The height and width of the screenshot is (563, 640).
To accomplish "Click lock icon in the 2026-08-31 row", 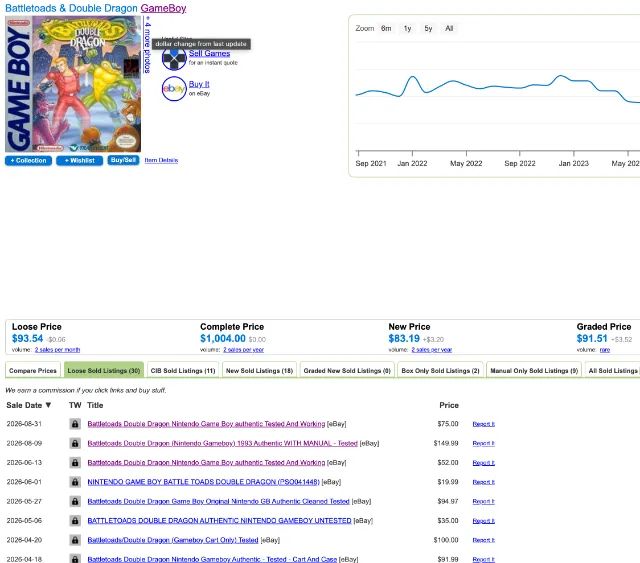I will coord(75,424).
